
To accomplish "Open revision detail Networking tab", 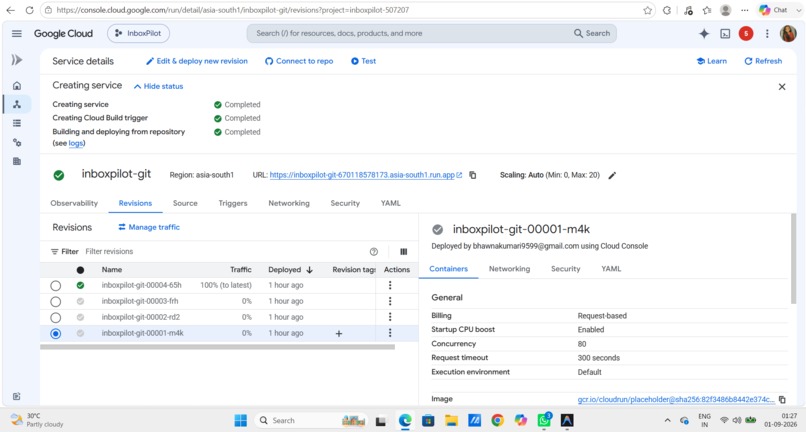I will click(509, 268).
